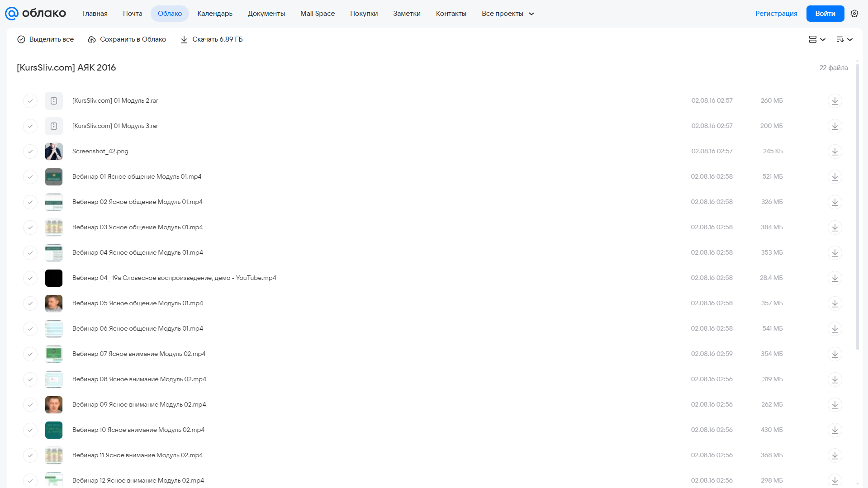Click download icon for Screenshot_42.png
Screen dimensions: 868x488
[835, 151]
